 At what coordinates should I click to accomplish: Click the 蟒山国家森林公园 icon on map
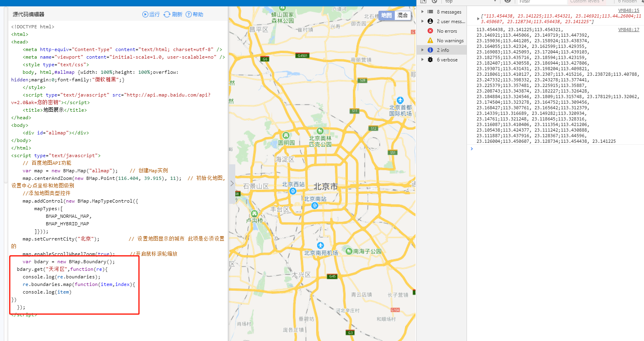click(283, 8)
